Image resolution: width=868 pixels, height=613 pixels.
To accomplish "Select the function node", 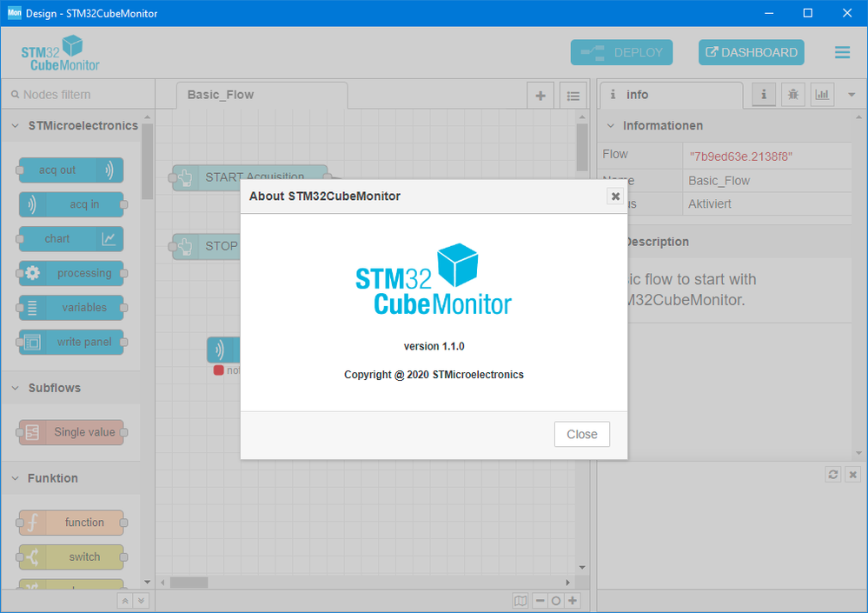I will pos(71,523).
